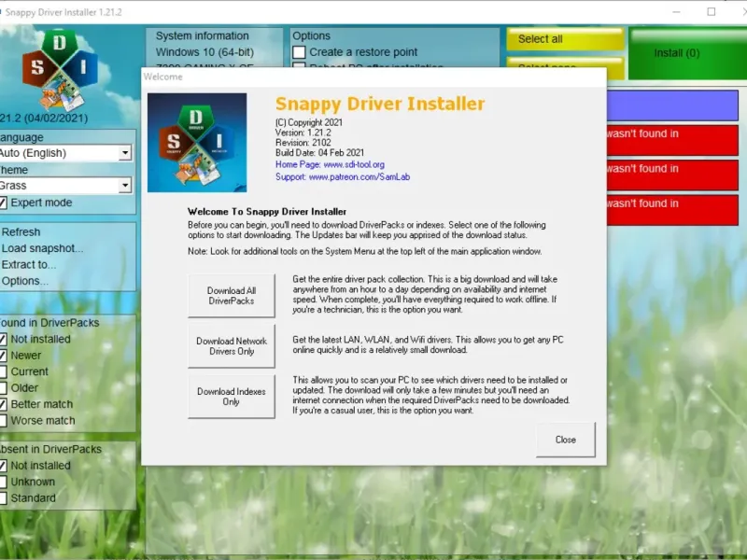Enable the Older drivers checkbox

[4, 388]
